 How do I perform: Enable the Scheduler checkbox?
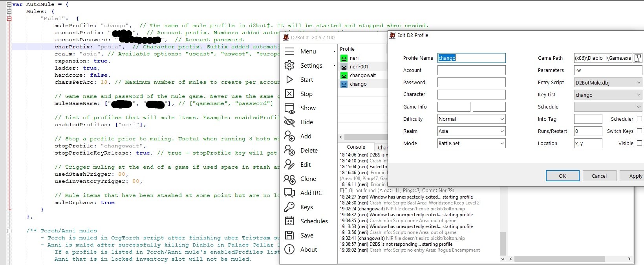[639, 119]
